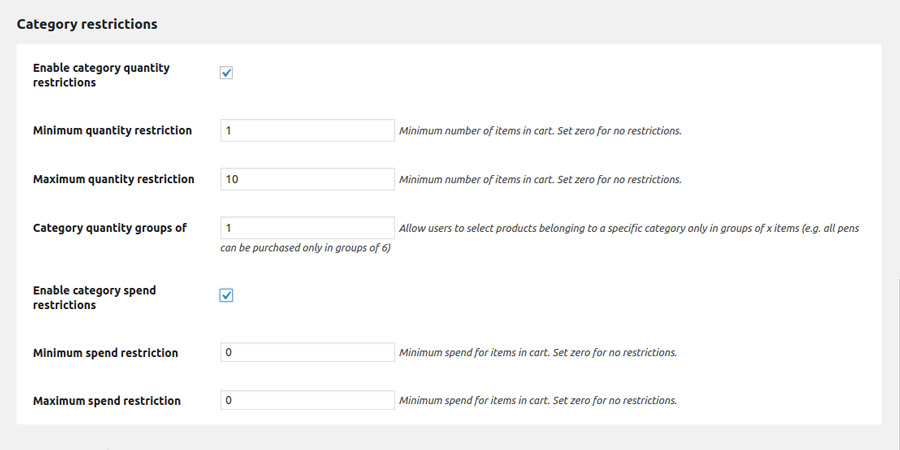Click the 'Minimum spend restriction' label
This screenshot has height=450, width=900.
[105, 353]
